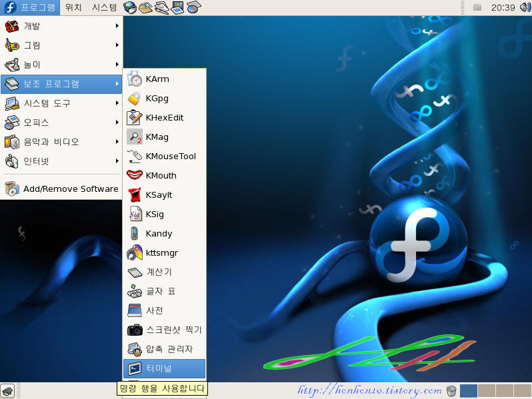This screenshot has height=399, width=532.
Task: Open 글자 표 character map
Action: (x=165, y=291)
